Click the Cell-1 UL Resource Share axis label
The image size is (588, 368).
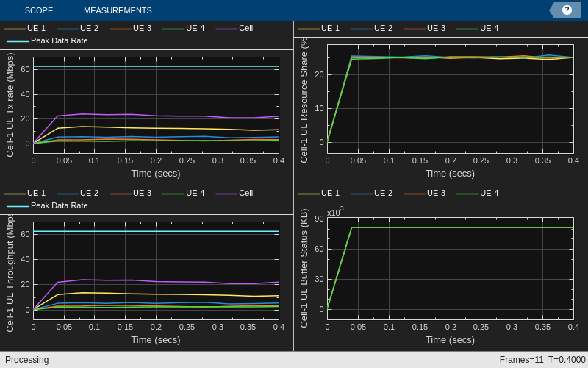pyautogui.click(x=304, y=100)
